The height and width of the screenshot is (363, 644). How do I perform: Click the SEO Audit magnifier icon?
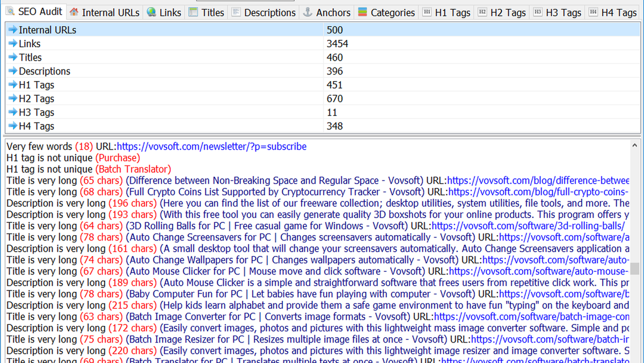point(10,11)
